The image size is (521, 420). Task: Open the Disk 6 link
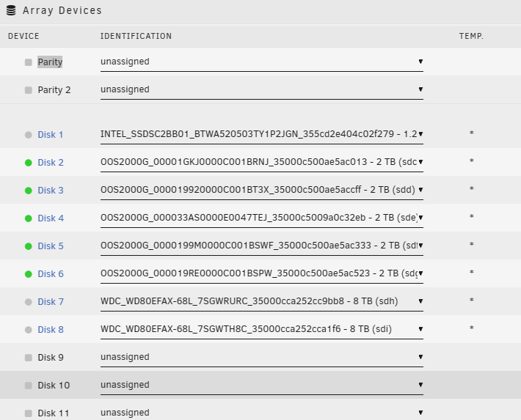(51, 274)
